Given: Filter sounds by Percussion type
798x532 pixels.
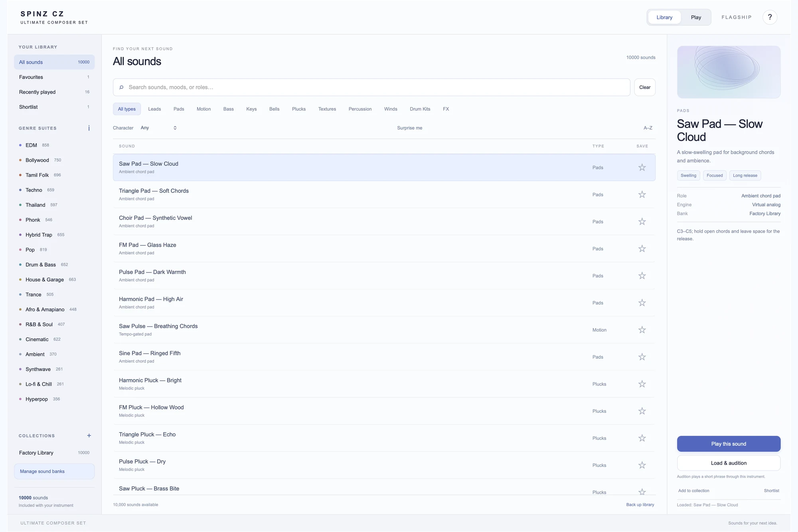Looking at the screenshot, I should (360, 109).
